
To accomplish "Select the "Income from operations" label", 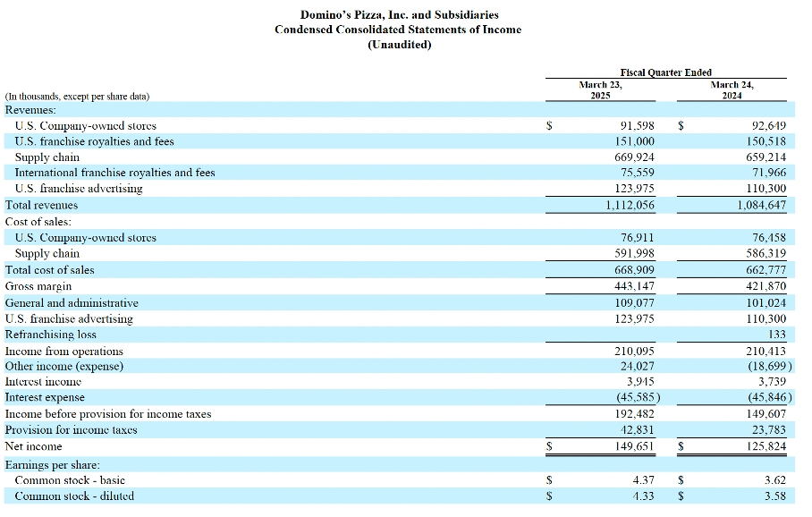I will coord(64,352).
